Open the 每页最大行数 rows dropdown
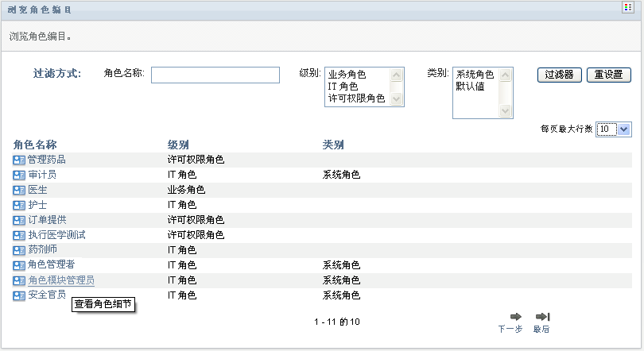This screenshot has width=644, height=351. pos(613,129)
